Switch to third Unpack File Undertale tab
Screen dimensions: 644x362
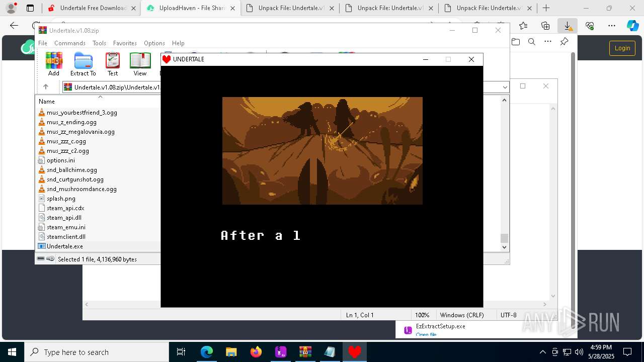pyautogui.click(x=488, y=8)
